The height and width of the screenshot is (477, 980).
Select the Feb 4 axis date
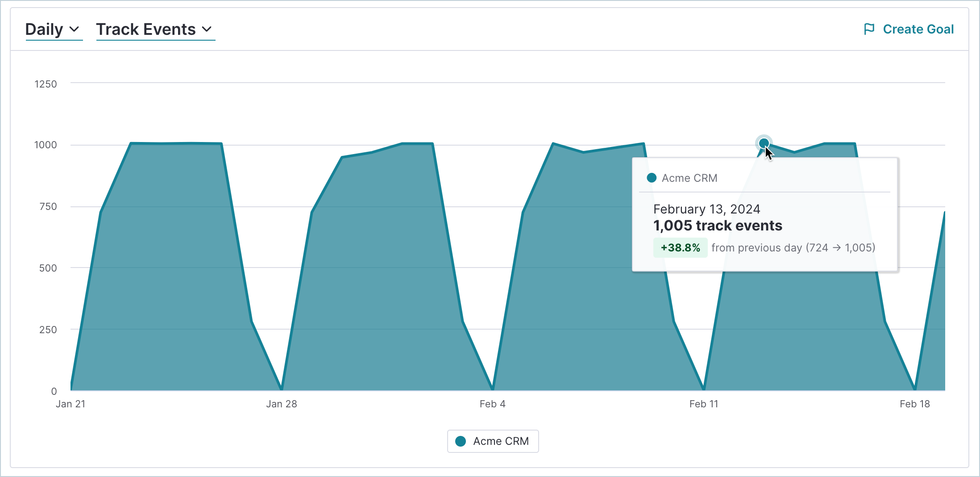click(492, 404)
